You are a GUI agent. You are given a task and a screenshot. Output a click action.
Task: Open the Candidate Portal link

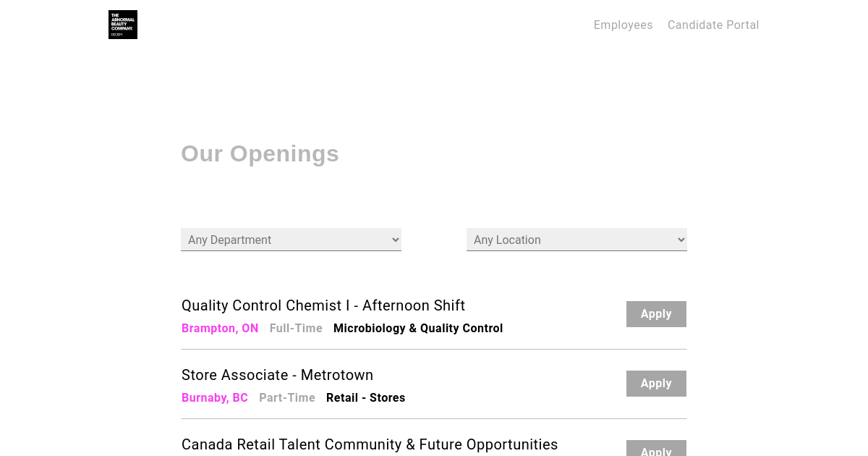coord(713,25)
